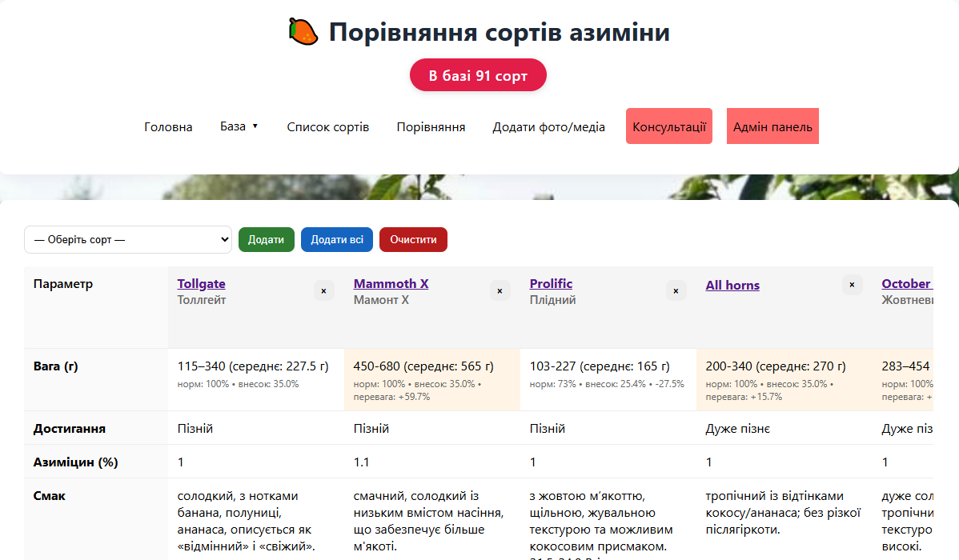Open the Tollgate variety link

[x=201, y=284]
